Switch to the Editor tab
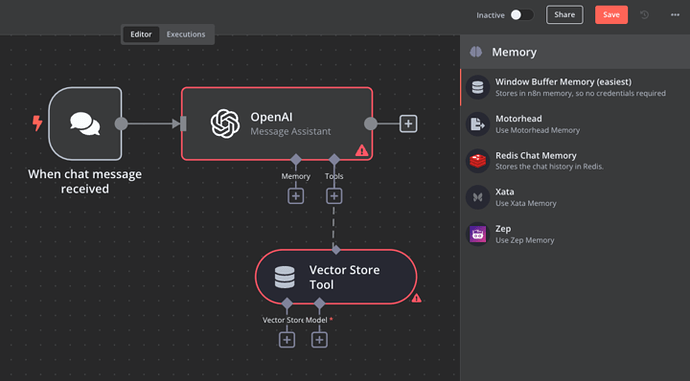The image size is (690, 381). [141, 34]
